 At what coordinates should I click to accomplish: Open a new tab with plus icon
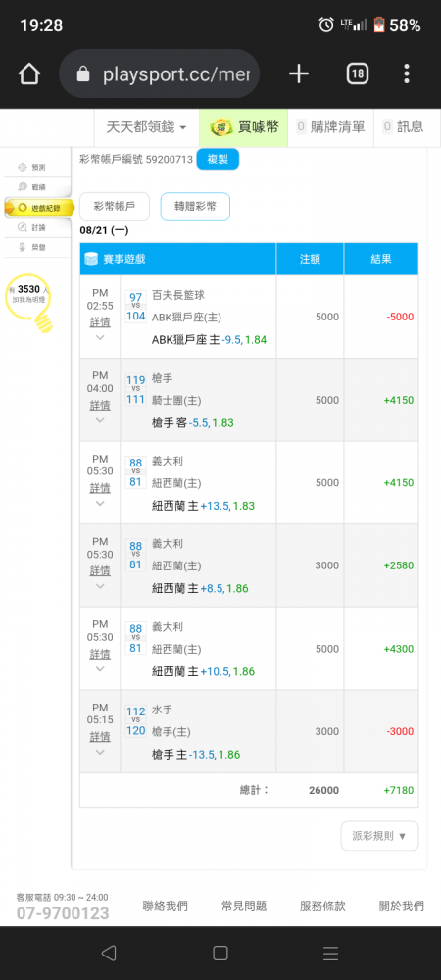click(299, 74)
